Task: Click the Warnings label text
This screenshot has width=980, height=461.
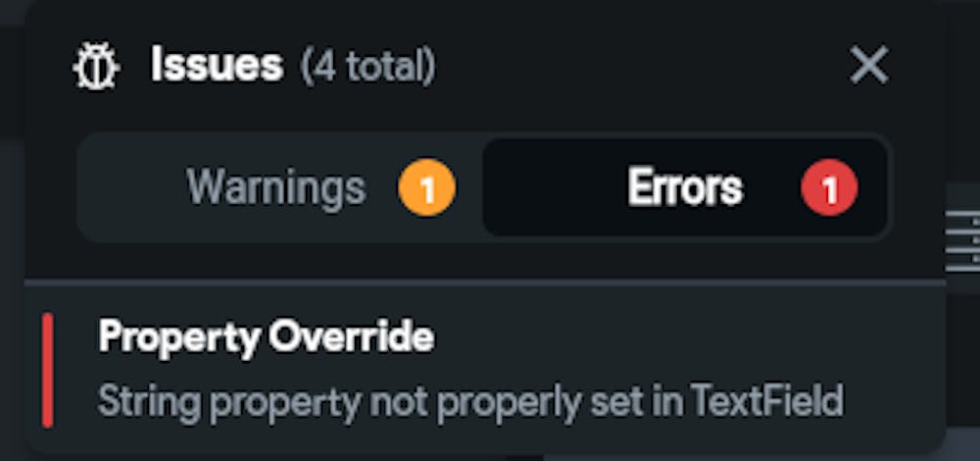Action: click(275, 187)
